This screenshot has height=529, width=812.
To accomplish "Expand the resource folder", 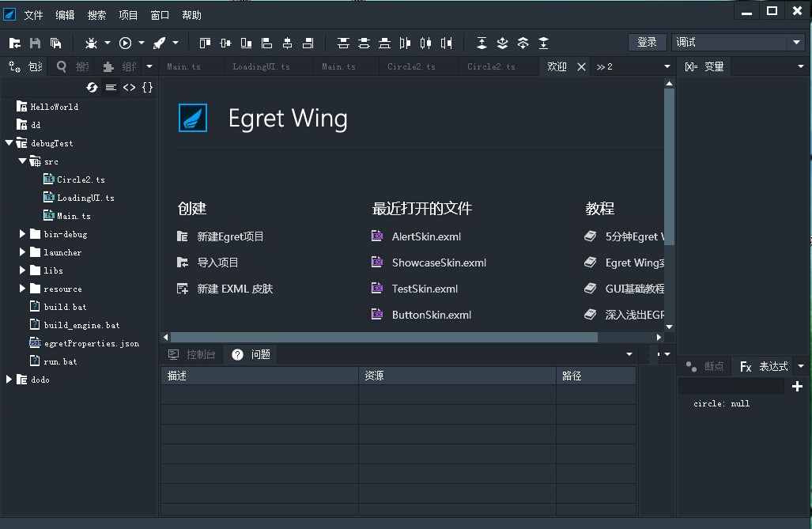I will (22, 289).
